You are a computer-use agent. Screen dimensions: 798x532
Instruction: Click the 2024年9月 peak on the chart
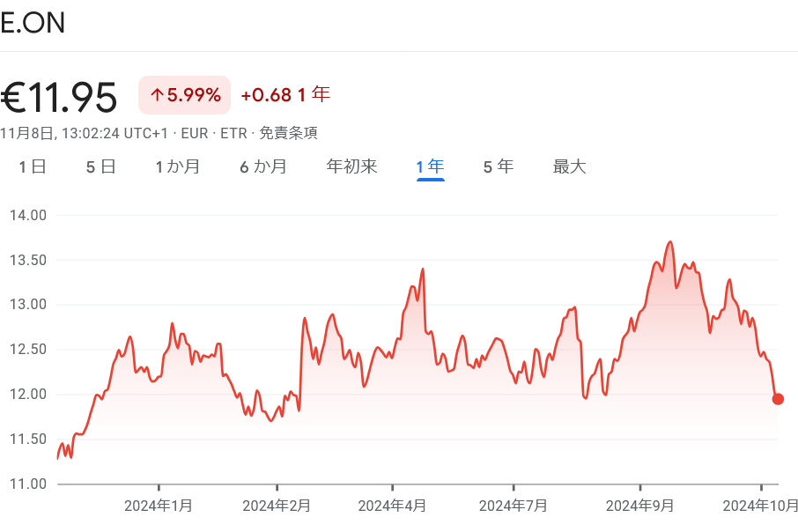(671, 242)
